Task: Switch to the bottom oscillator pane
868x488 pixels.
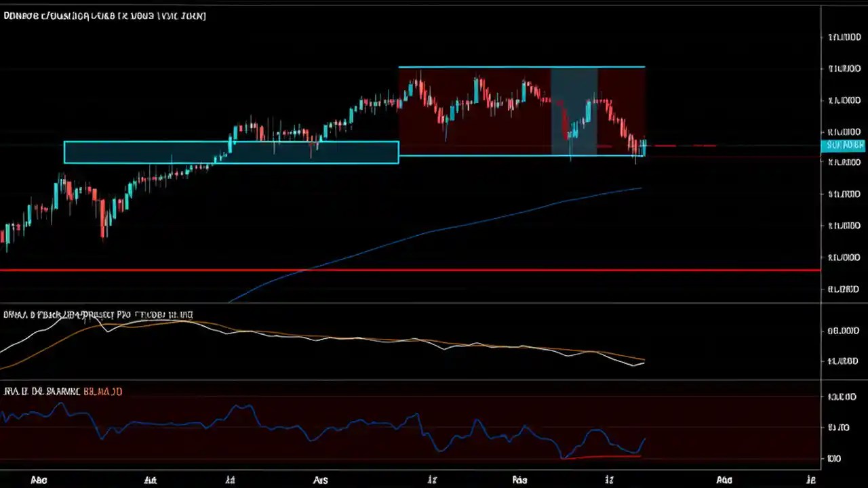Action: point(339,427)
